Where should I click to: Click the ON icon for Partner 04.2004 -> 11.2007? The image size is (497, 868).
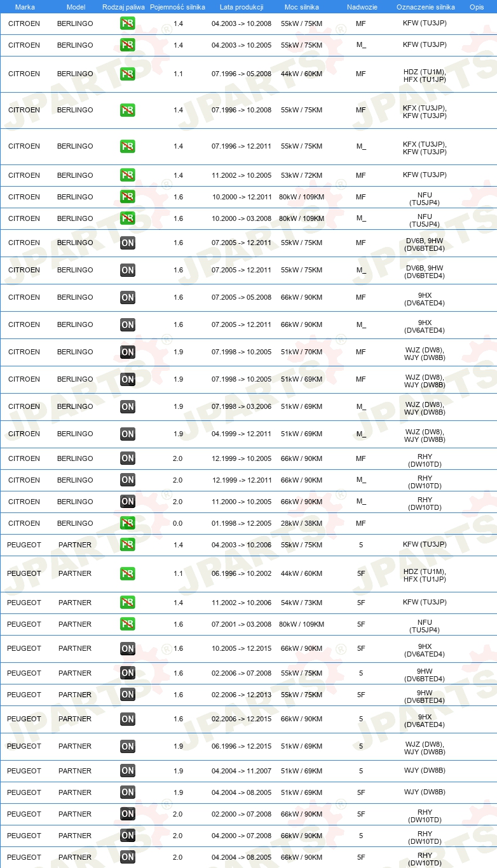(128, 771)
